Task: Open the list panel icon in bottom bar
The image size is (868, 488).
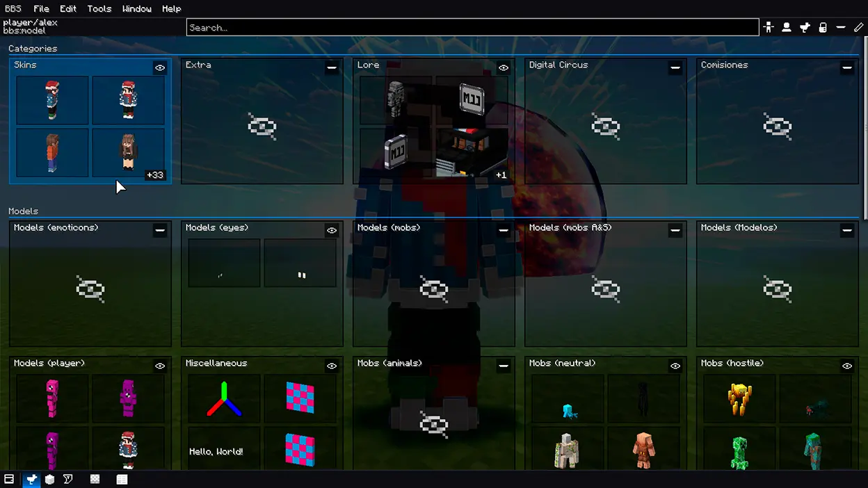Action: click(122, 479)
